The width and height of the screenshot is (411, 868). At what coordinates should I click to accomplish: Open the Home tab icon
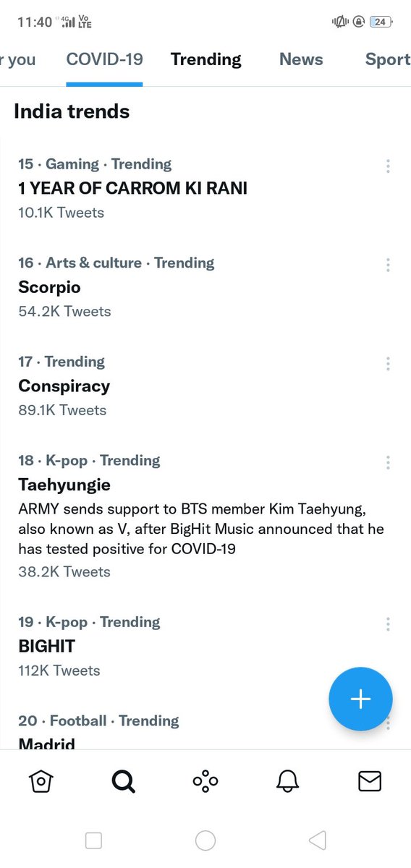(41, 781)
